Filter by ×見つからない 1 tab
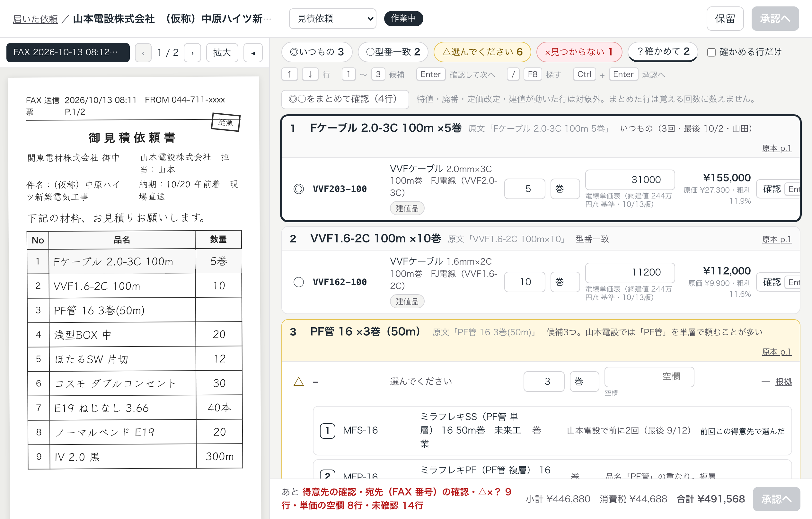The height and width of the screenshot is (519, 812). 579,52
